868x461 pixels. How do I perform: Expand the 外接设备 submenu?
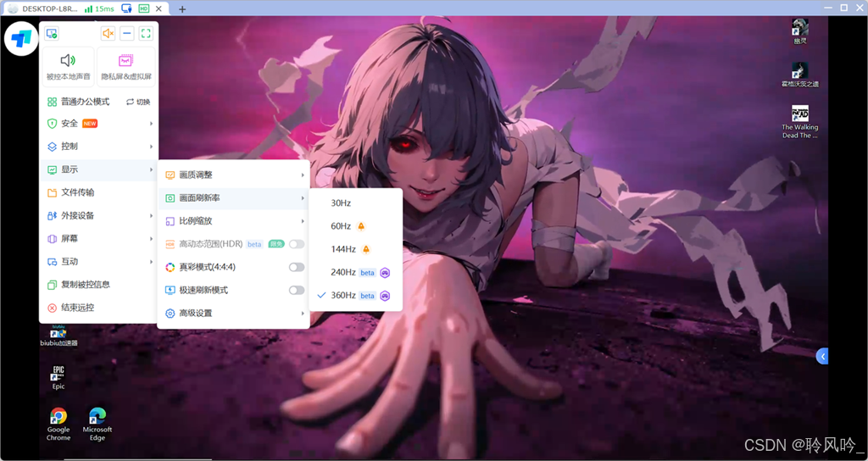pos(99,216)
